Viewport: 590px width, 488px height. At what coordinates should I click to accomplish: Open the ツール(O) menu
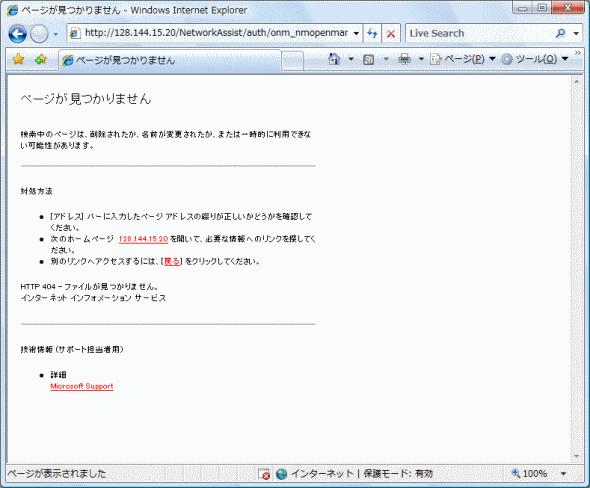[x=535, y=59]
